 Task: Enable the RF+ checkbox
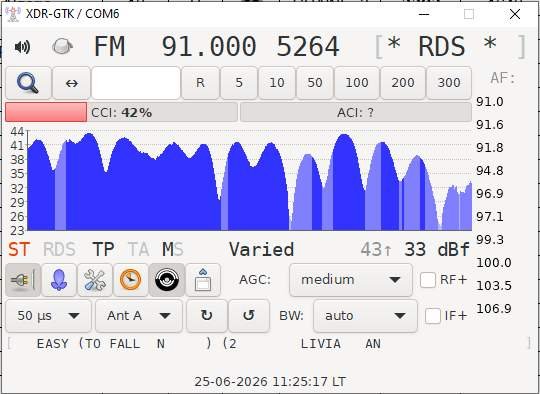point(428,280)
